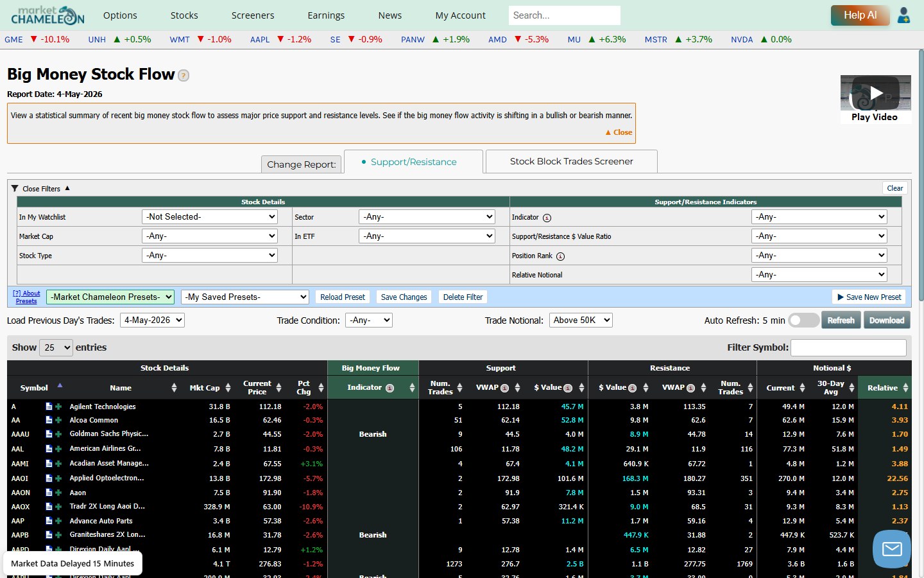Open the report document icon for symbol A
This screenshot has width=924, height=578.
click(x=49, y=407)
